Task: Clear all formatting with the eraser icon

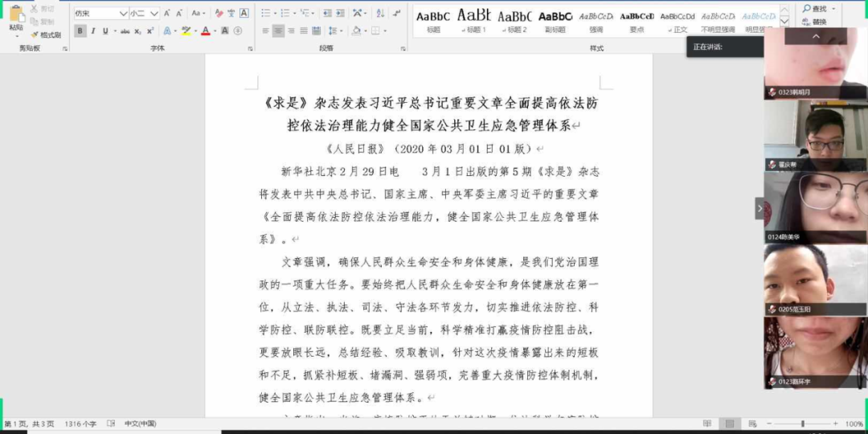Action: point(219,14)
